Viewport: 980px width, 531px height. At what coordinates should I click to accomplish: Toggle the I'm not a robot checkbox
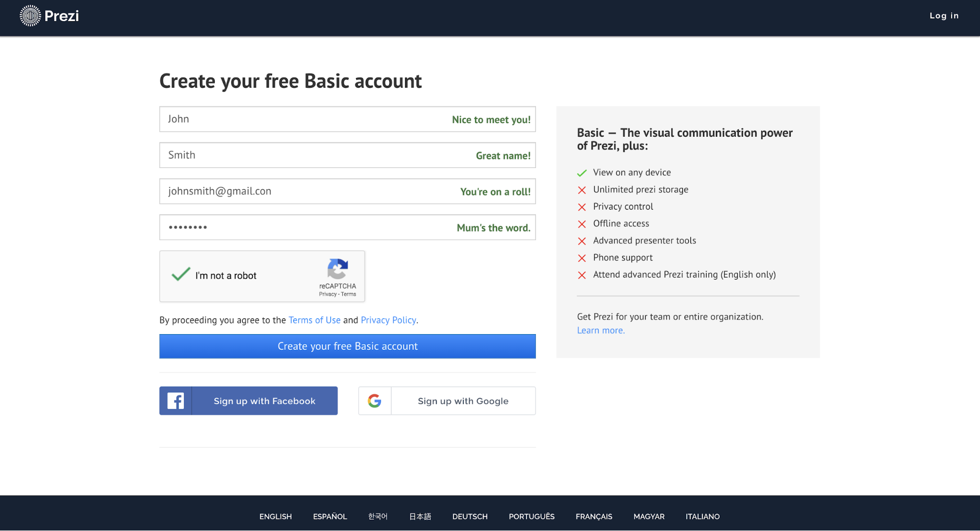point(180,275)
